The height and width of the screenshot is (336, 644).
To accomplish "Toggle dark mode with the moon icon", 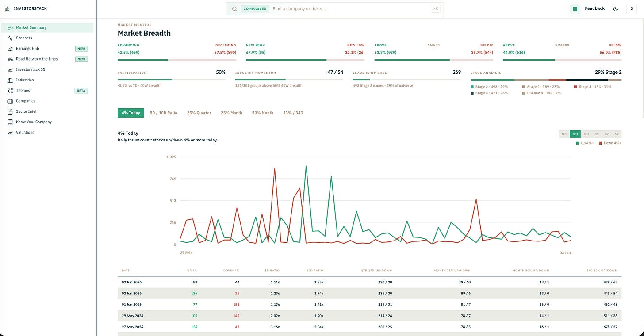I will 616,9.
